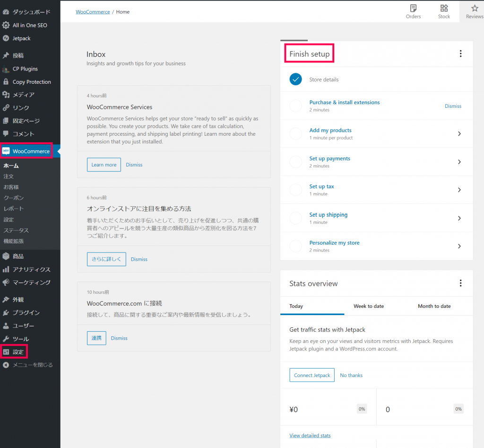The height and width of the screenshot is (448, 484).
Task: Click the ツール wrench icon
Action: [x=6, y=339]
